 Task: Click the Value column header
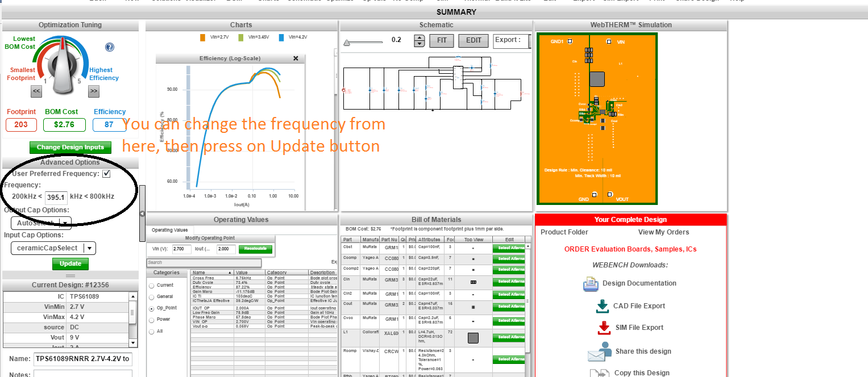[250, 273]
